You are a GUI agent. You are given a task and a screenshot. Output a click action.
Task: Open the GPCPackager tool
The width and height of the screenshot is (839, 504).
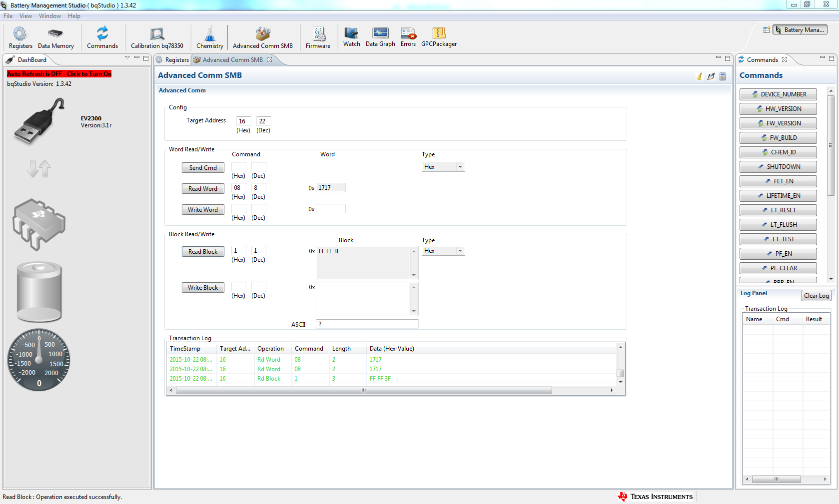coord(439,37)
